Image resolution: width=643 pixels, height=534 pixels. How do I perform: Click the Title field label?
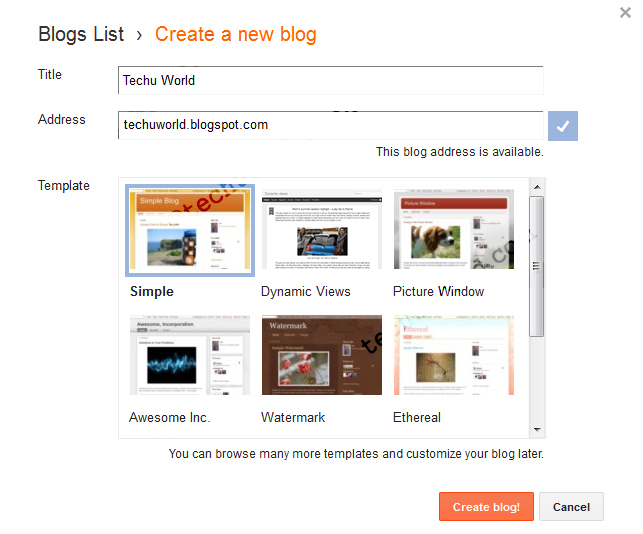tap(50, 74)
